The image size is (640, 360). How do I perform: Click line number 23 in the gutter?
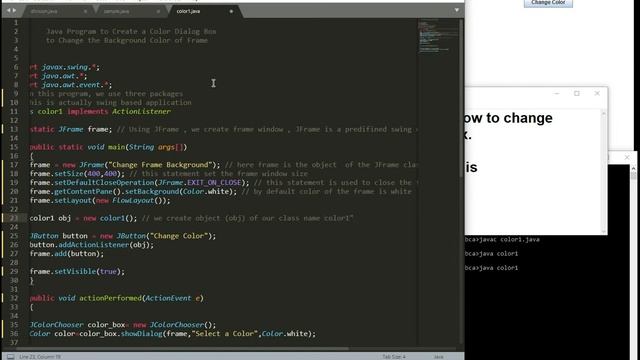tap(14, 218)
